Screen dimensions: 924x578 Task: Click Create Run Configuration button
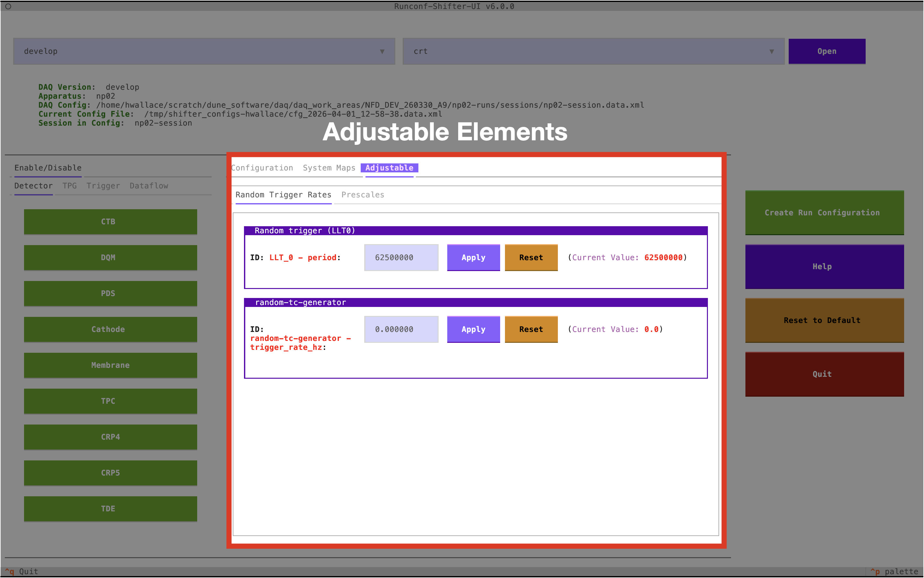[824, 213]
